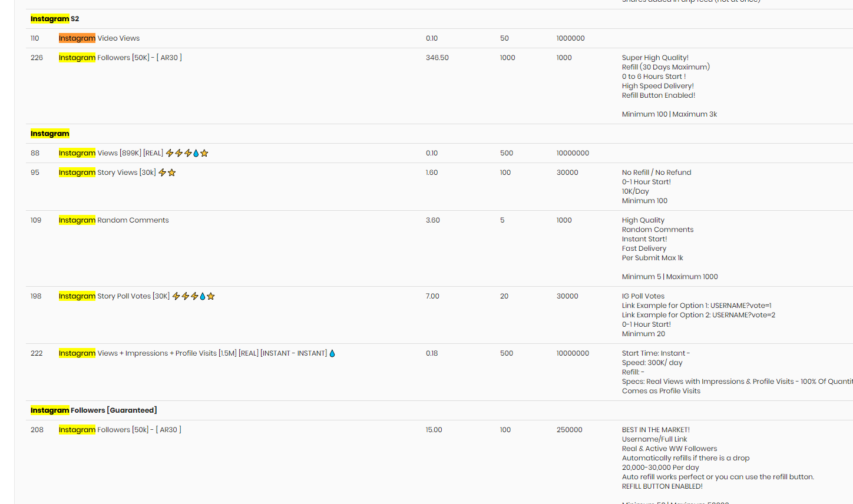This screenshot has height=504, width=853.
Task: Click "Minimum 100 | Maximum 3k" text
Action: point(669,114)
